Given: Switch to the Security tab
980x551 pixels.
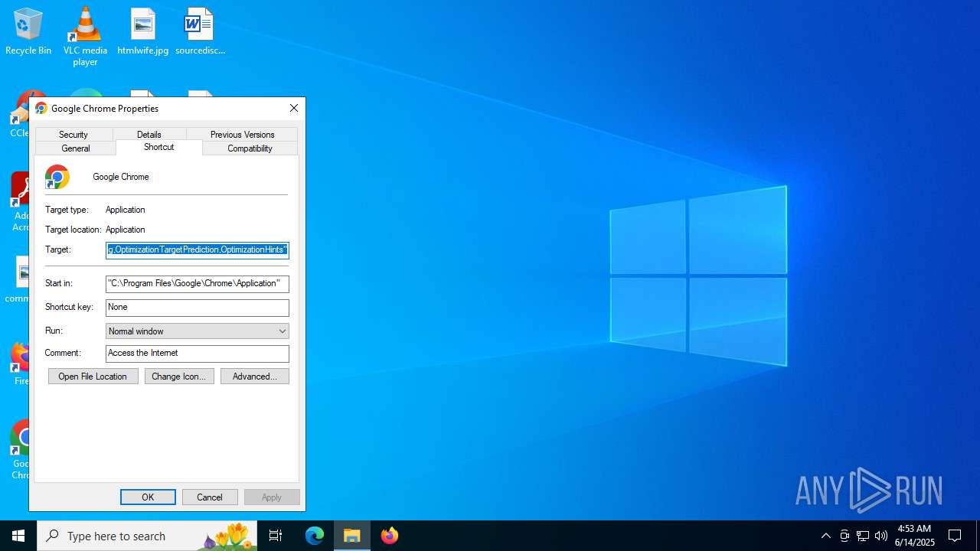Looking at the screenshot, I should coord(73,135).
